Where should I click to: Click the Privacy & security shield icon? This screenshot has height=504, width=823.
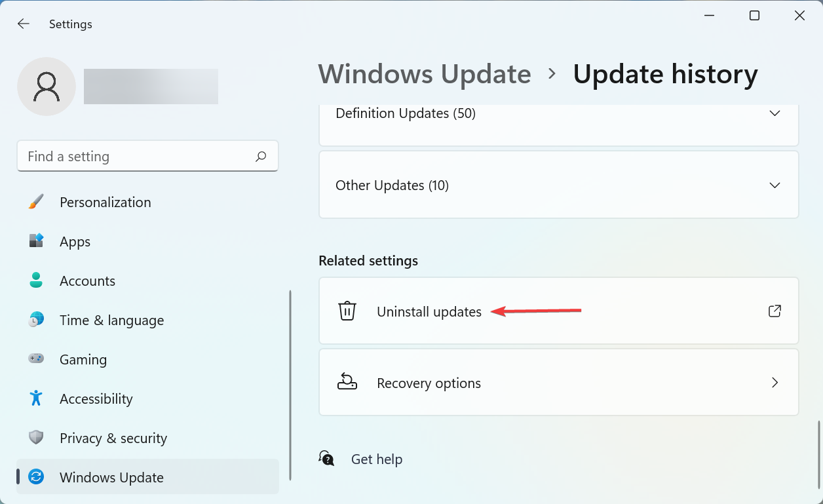coord(36,438)
